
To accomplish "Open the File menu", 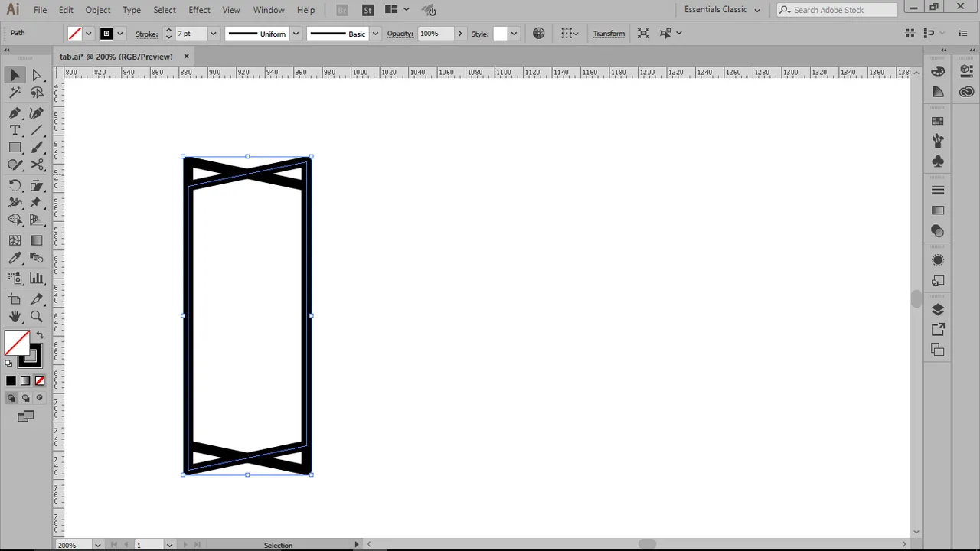I will point(40,10).
